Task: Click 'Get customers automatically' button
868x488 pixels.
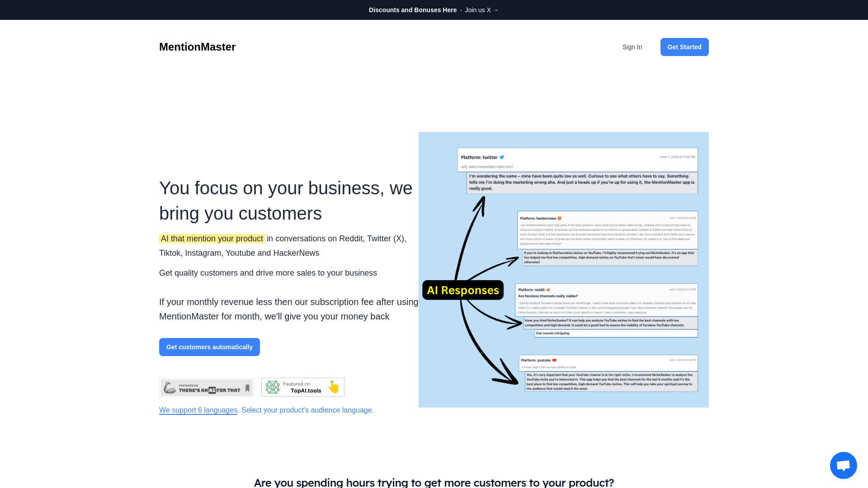Action: click(x=209, y=347)
